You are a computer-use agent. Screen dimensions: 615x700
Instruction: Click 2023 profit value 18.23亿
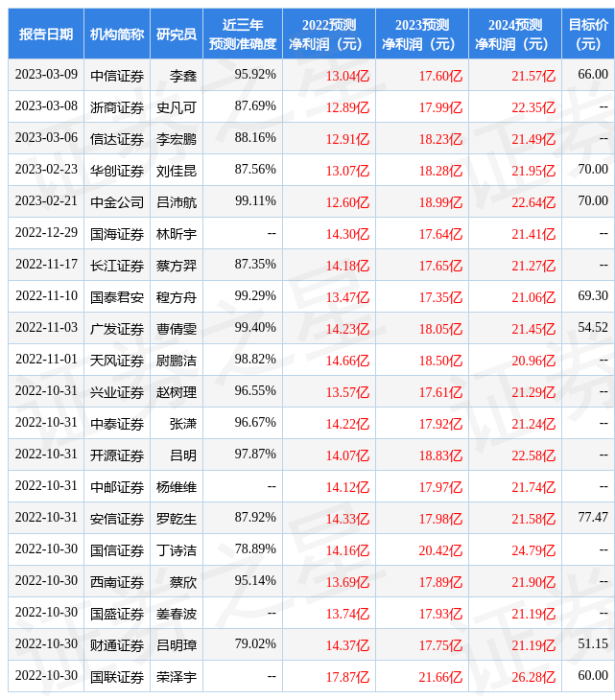pos(440,139)
